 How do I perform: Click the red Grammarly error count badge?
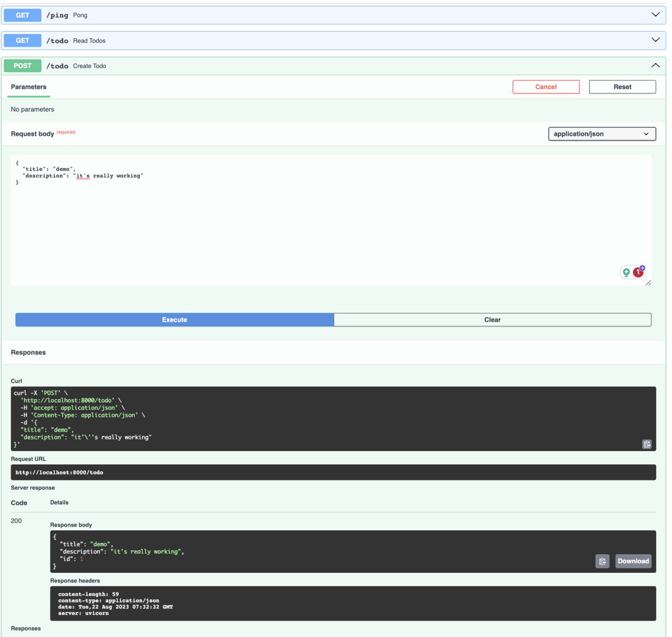638,272
